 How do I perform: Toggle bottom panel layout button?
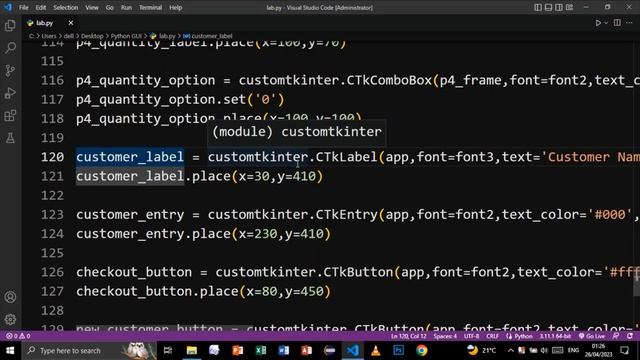click(x=549, y=7)
